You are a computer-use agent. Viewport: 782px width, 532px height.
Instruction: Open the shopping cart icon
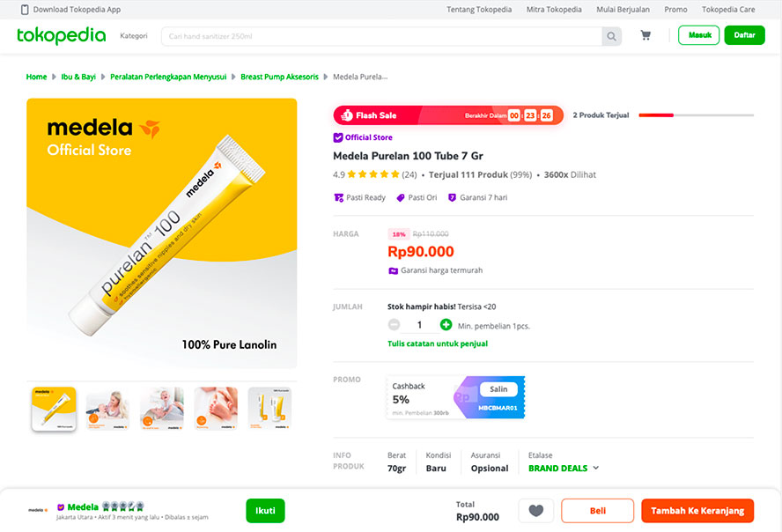pyautogui.click(x=646, y=36)
